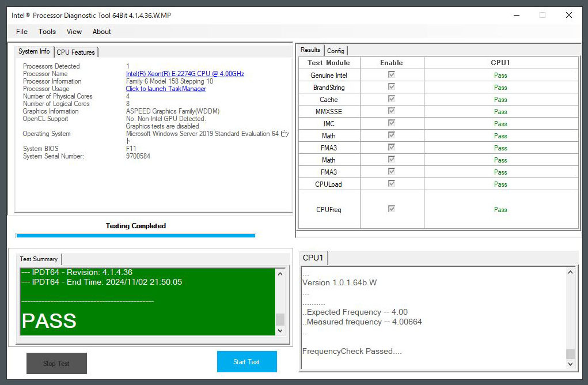Click the Stop Test button
This screenshot has height=385, width=588.
point(56,363)
